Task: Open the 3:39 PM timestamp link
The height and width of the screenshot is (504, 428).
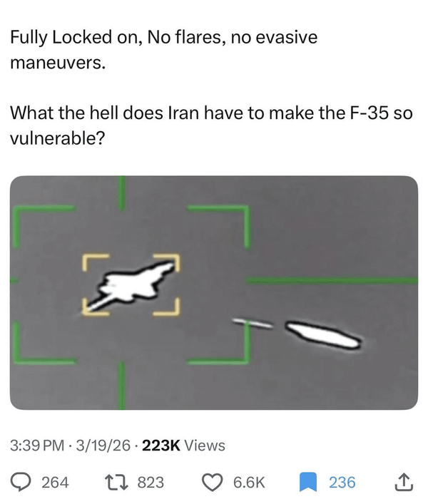Action: [x=37, y=446]
